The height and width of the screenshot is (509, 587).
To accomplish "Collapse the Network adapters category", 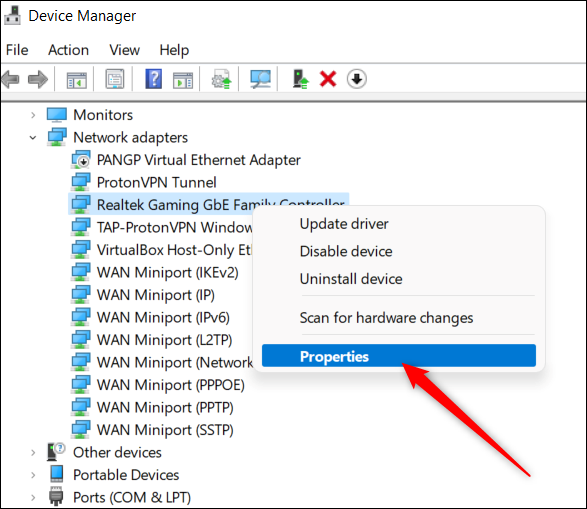I will pos(33,138).
